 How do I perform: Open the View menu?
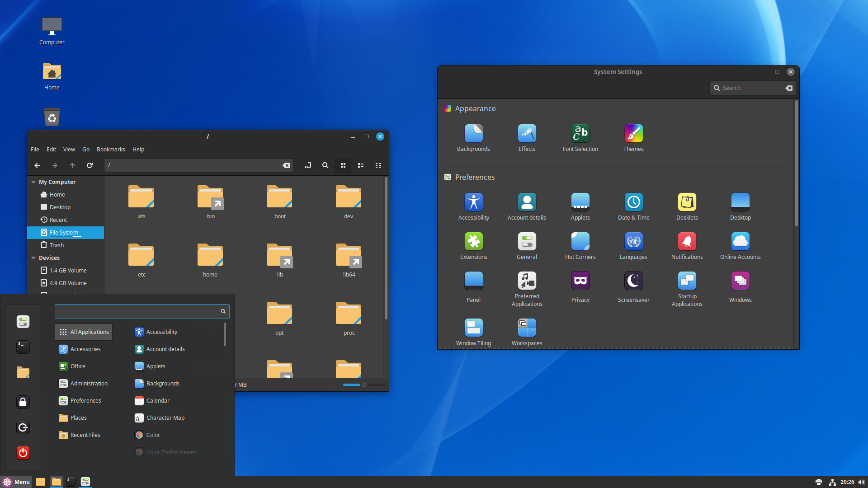[x=69, y=150]
